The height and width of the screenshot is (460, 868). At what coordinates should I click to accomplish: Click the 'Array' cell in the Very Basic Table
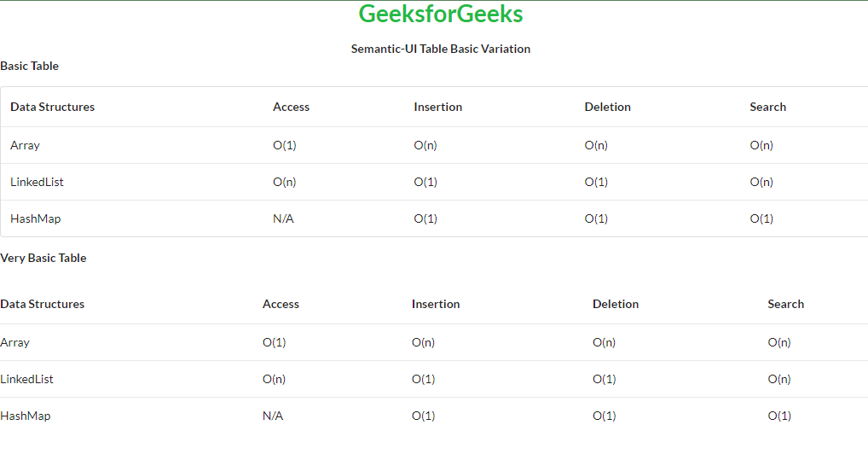pos(15,342)
